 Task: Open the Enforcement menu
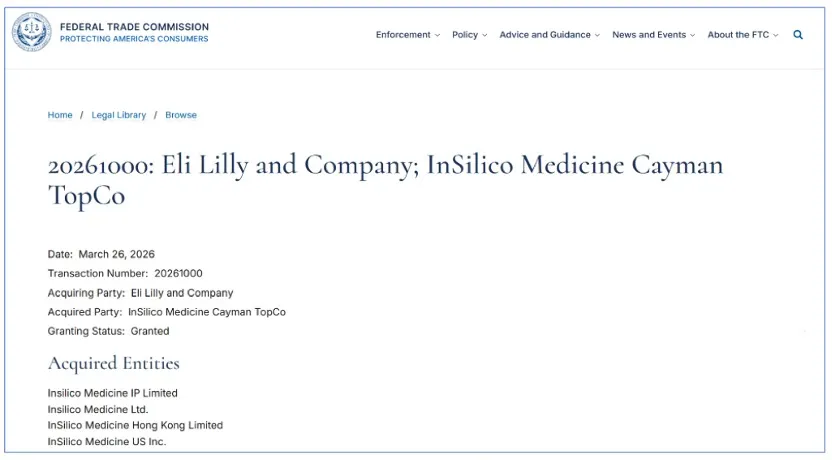[x=403, y=35]
